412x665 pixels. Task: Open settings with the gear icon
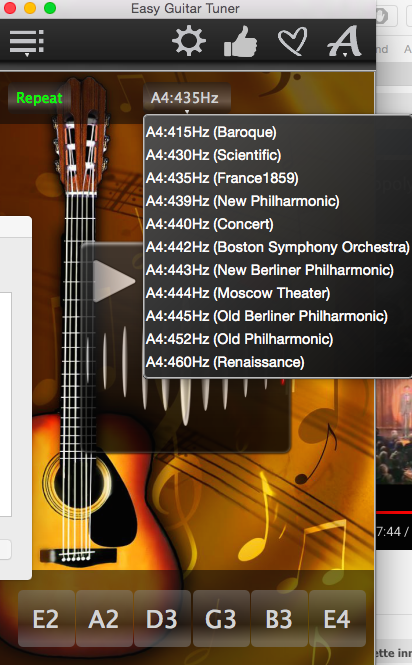[x=189, y=41]
